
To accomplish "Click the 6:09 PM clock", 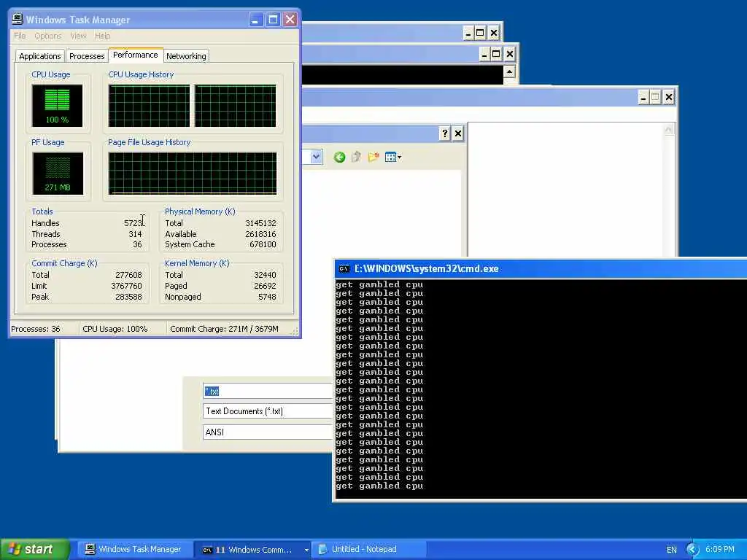I will [720, 550].
